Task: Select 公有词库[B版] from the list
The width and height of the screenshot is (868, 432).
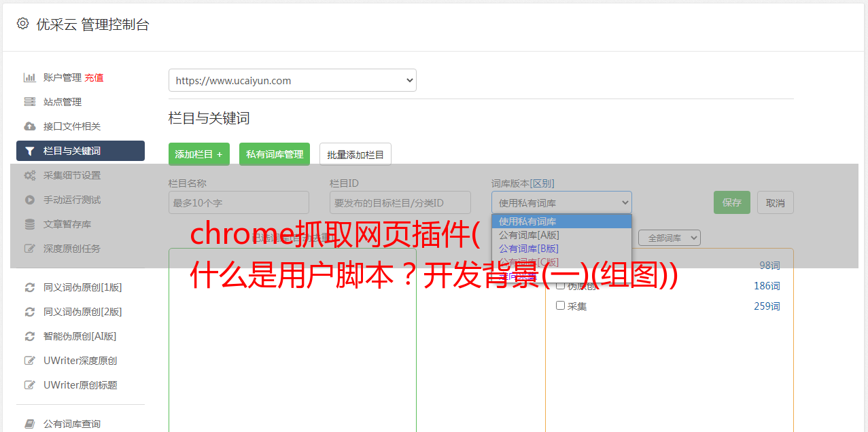Action: tap(561, 249)
